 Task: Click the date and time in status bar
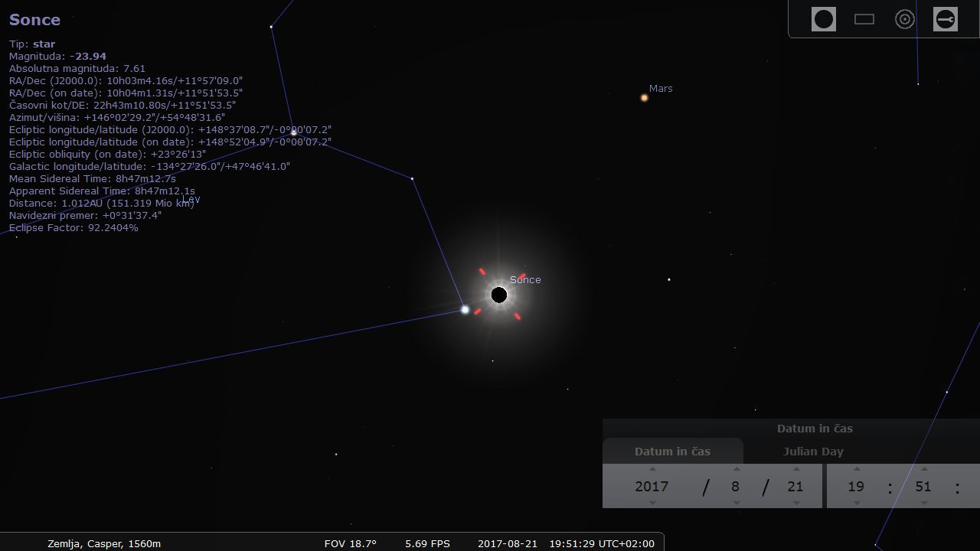pos(566,543)
